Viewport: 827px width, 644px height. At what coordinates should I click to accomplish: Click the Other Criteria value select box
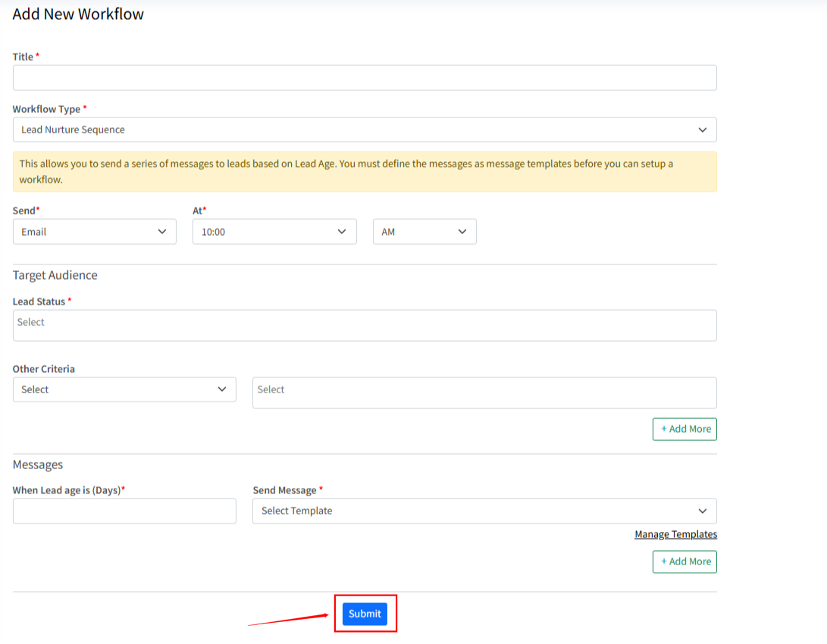pos(484,392)
